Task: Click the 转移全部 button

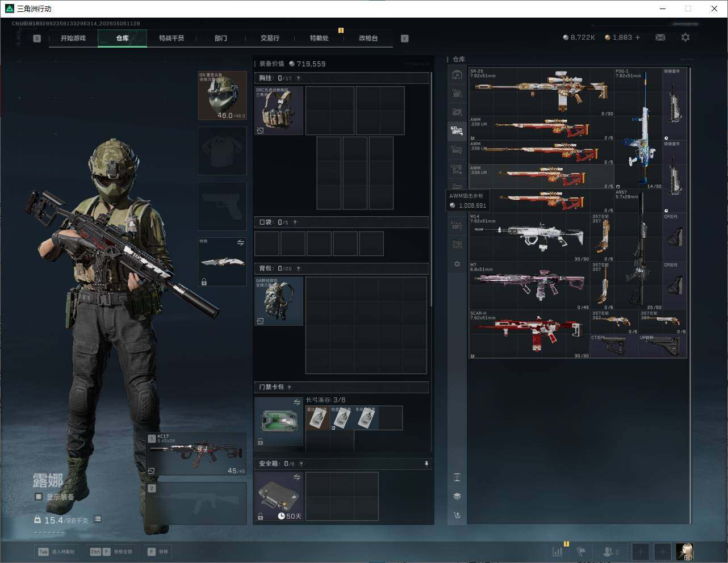Action: click(x=111, y=552)
